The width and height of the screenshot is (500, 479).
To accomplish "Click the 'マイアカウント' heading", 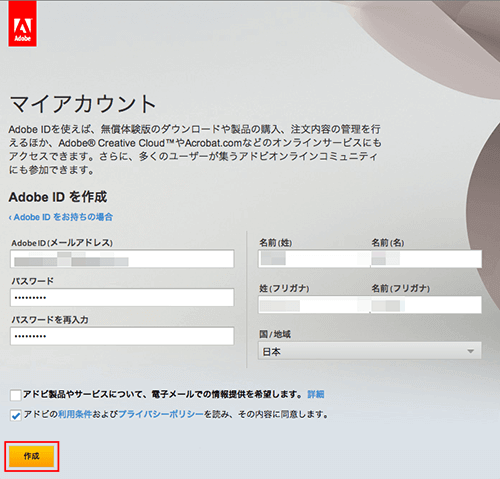I will [x=83, y=104].
